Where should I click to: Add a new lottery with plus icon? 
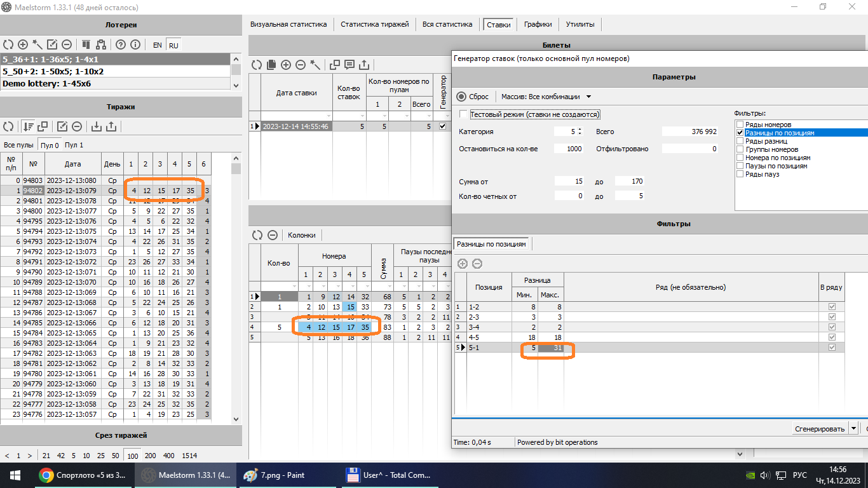click(23, 44)
